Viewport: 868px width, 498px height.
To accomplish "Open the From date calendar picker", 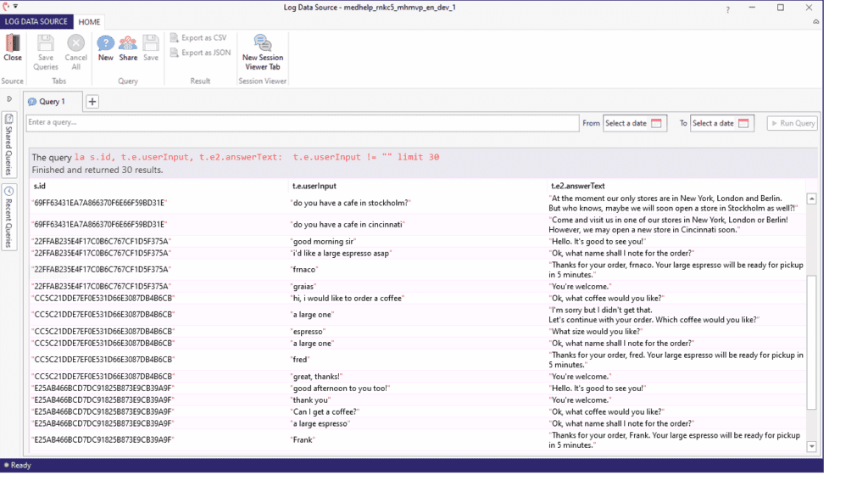I will pos(657,123).
